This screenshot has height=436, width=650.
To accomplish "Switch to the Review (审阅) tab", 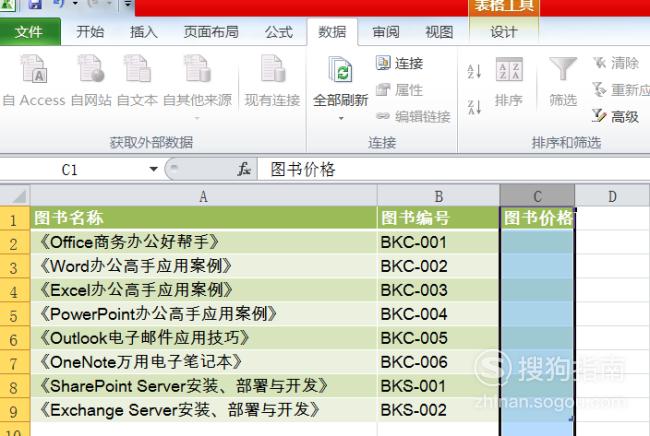I will 386,31.
